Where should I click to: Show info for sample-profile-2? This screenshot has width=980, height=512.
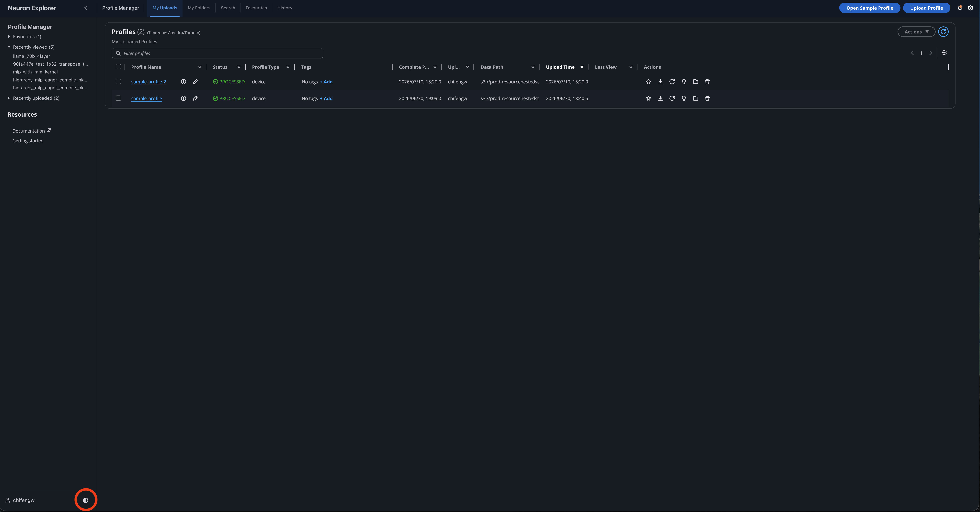coord(183,82)
